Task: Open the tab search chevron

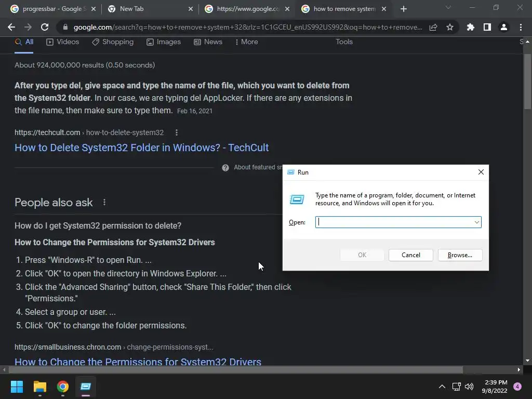Action: pos(448,7)
